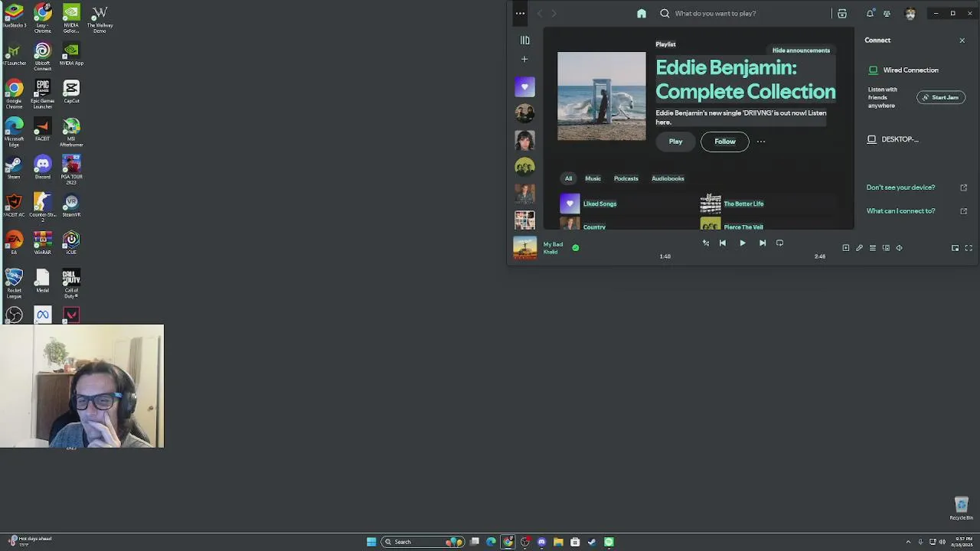Open the green Spotify icon in taskbar

609,542
